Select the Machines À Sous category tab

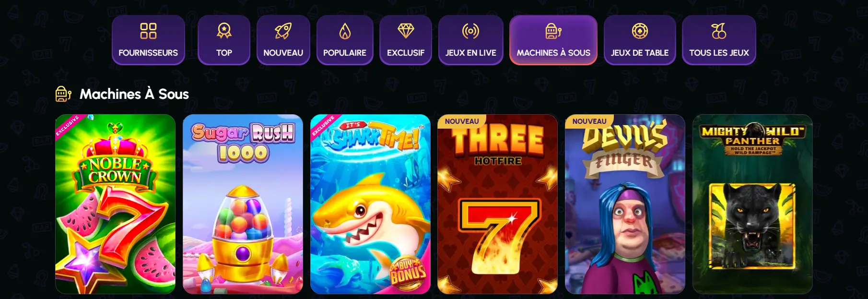point(553,40)
